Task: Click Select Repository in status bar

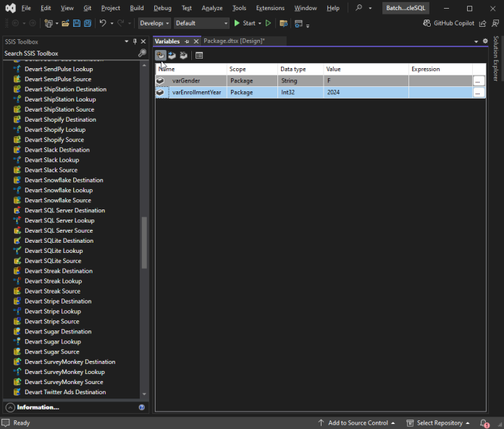Action: pos(438,423)
